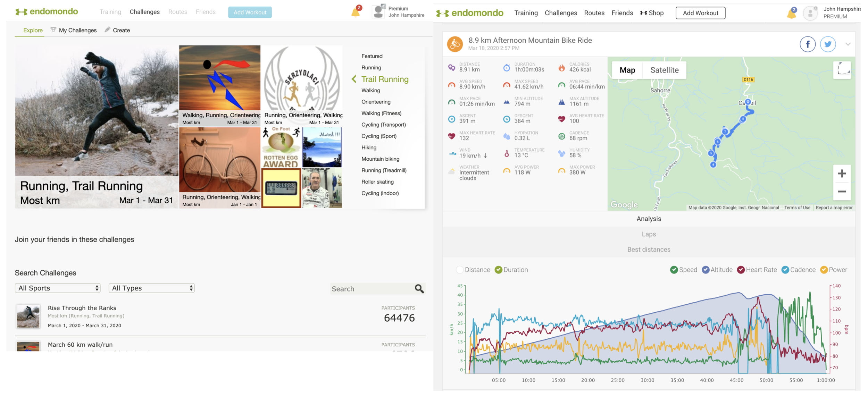Toggle the Power series checkbox
The height and width of the screenshot is (397, 868).
[824, 270]
